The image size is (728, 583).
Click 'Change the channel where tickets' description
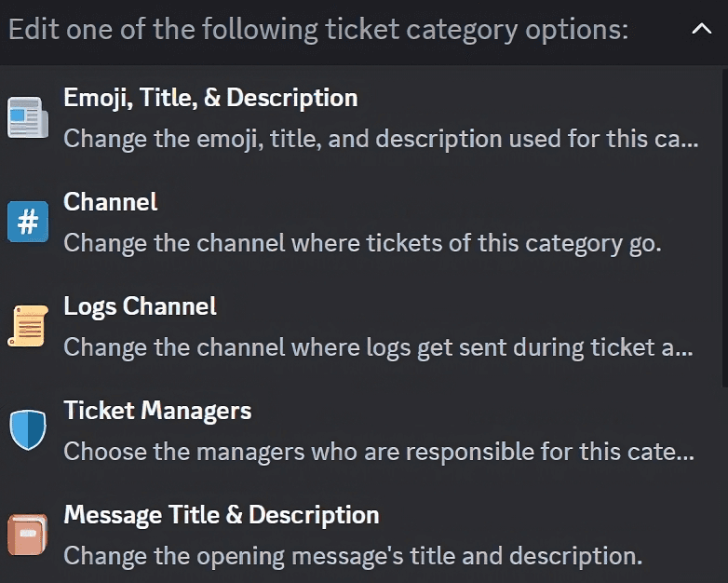click(361, 244)
